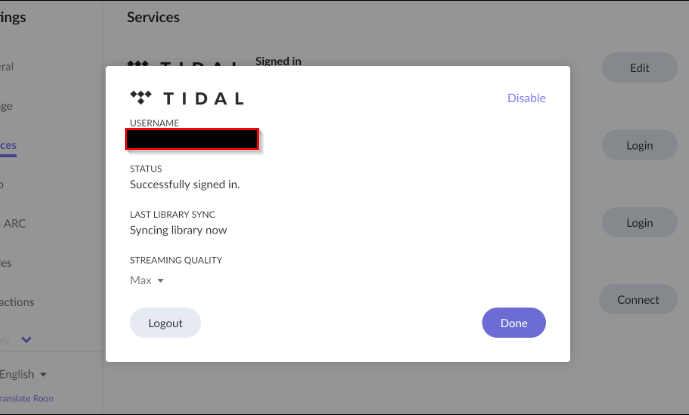Follow the Translate Roon link

pyautogui.click(x=27, y=398)
